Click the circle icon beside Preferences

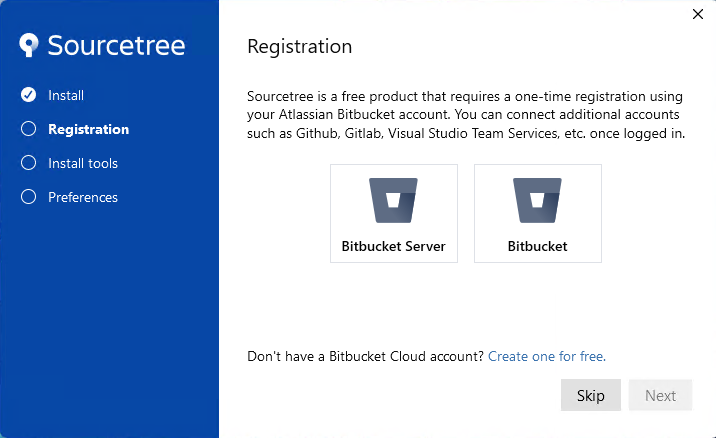click(28, 197)
